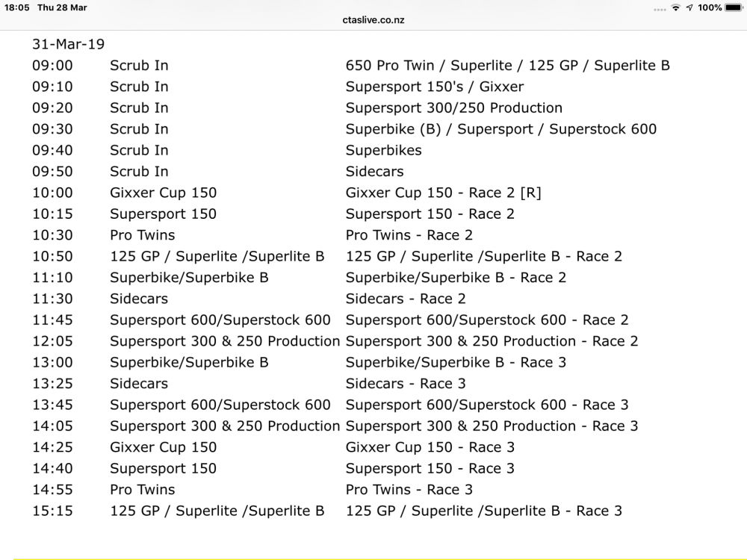Tap the battery indicator icon
The image size is (747, 560).
click(x=734, y=7)
